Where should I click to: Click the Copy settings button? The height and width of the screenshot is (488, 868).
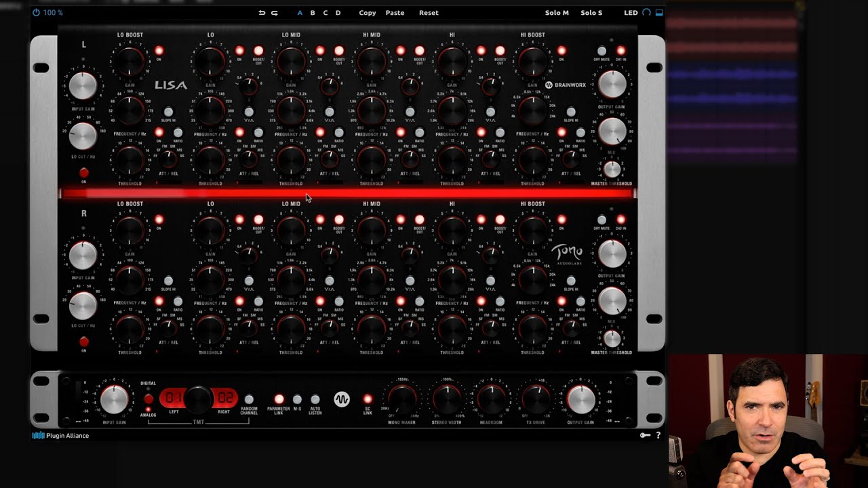tap(368, 13)
